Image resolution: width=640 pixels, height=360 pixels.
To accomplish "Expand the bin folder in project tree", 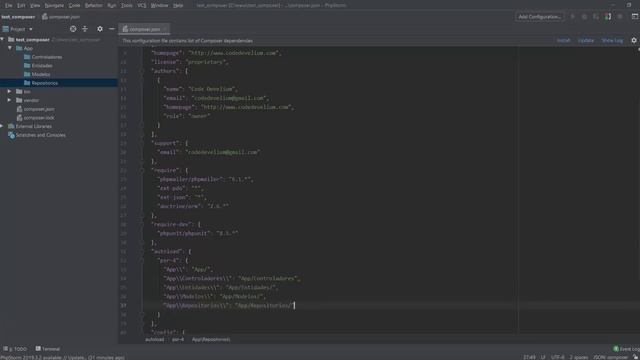I will (10, 91).
